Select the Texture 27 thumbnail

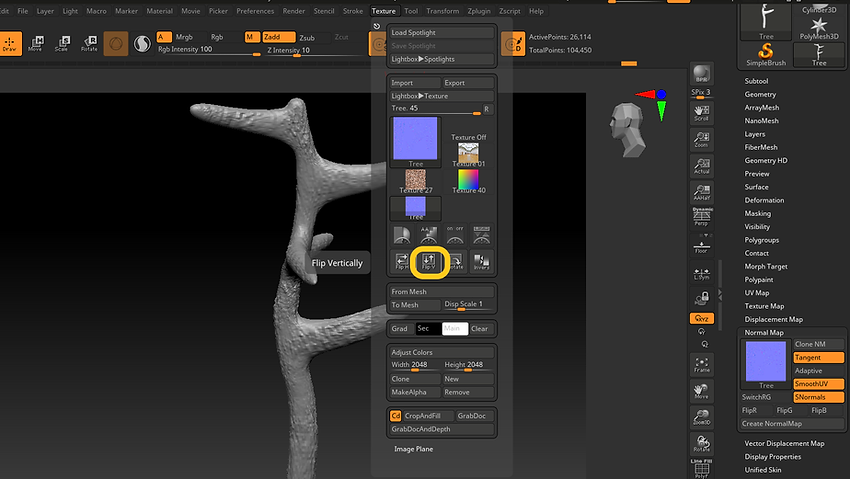pos(416,182)
